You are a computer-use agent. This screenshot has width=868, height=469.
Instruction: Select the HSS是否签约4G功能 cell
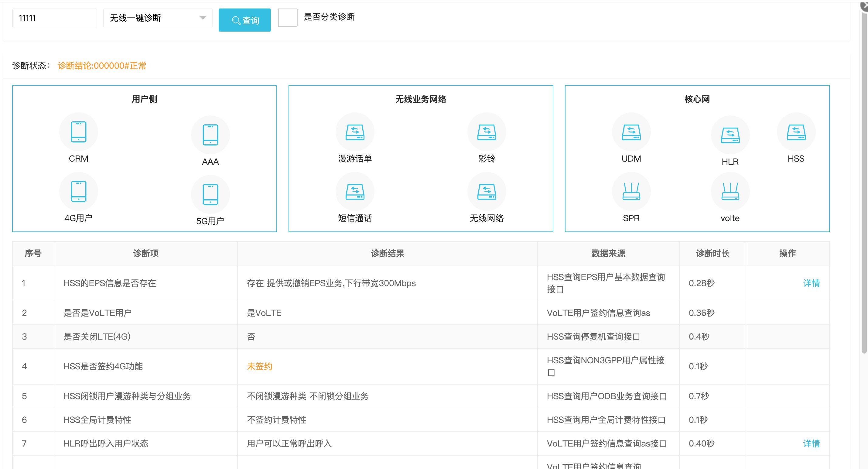pyautogui.click(x=145, y=366)
